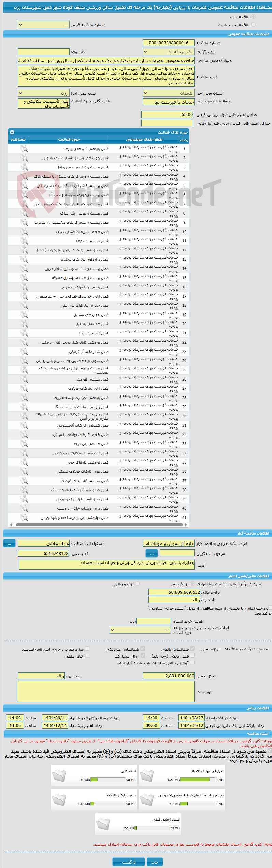The image size is (272, 868).
Task: Collapse the حوزه های فعالیت panel
Action: tap(12, 132)
